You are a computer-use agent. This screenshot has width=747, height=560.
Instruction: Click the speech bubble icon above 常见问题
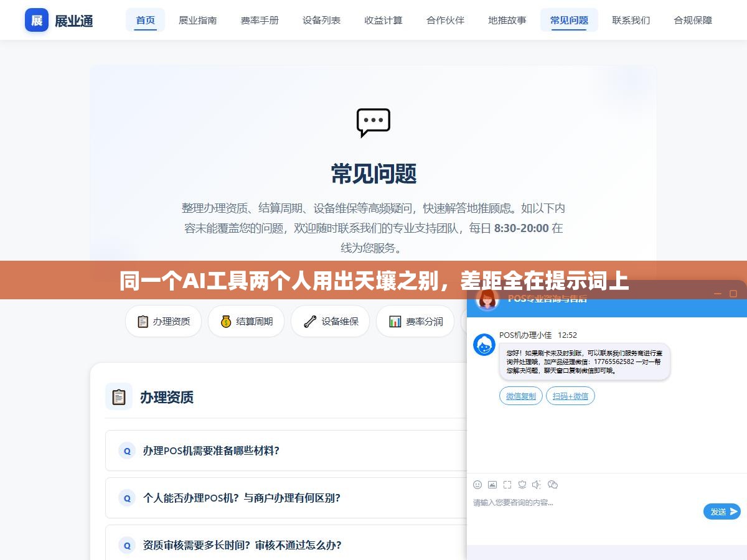point(374,123)
